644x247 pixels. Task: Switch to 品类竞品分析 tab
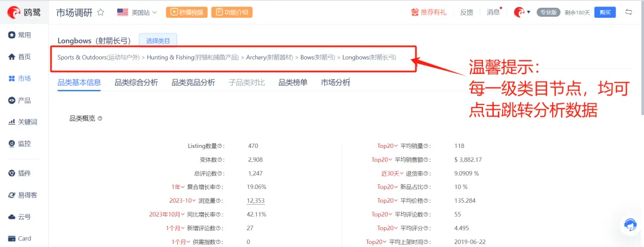point(193,82)
